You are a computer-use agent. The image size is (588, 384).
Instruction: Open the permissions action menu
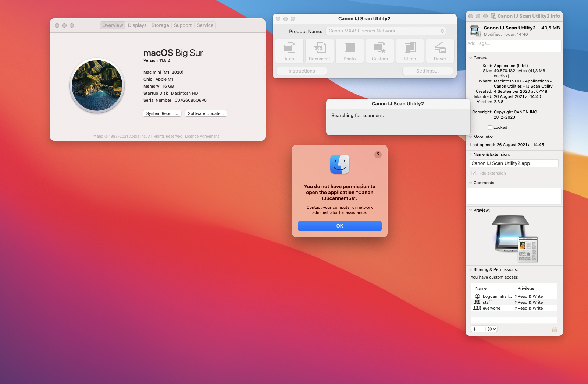pos(492,329)
